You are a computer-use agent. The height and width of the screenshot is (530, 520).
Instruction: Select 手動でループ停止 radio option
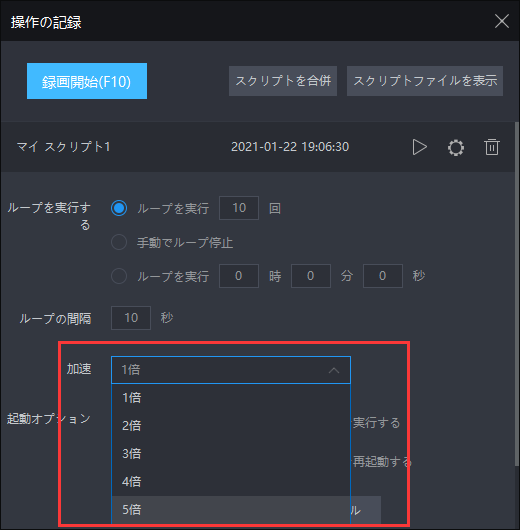119,242
